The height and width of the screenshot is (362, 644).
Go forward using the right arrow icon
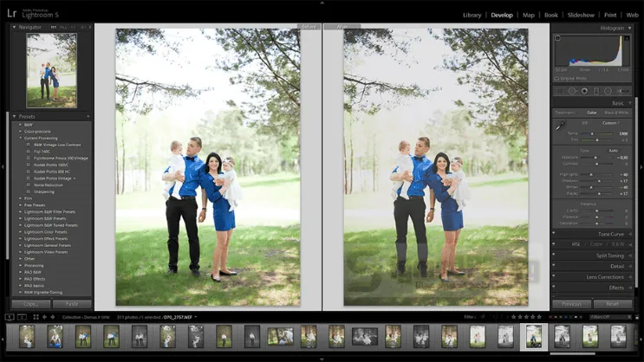click(53, 317)
